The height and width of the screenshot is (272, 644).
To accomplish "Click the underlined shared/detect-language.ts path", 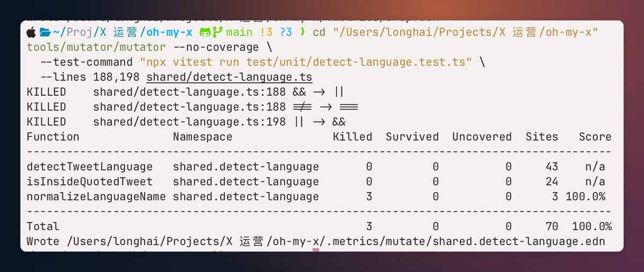I will 229,77.
